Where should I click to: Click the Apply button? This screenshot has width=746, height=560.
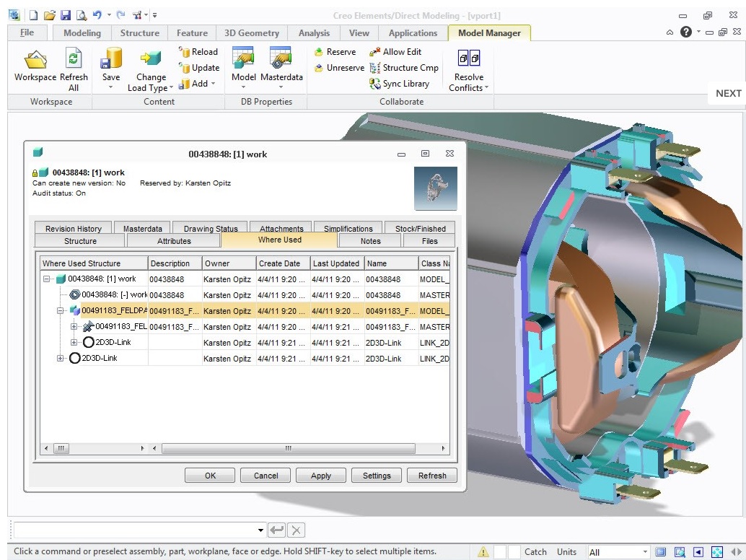tap(320, 476)
